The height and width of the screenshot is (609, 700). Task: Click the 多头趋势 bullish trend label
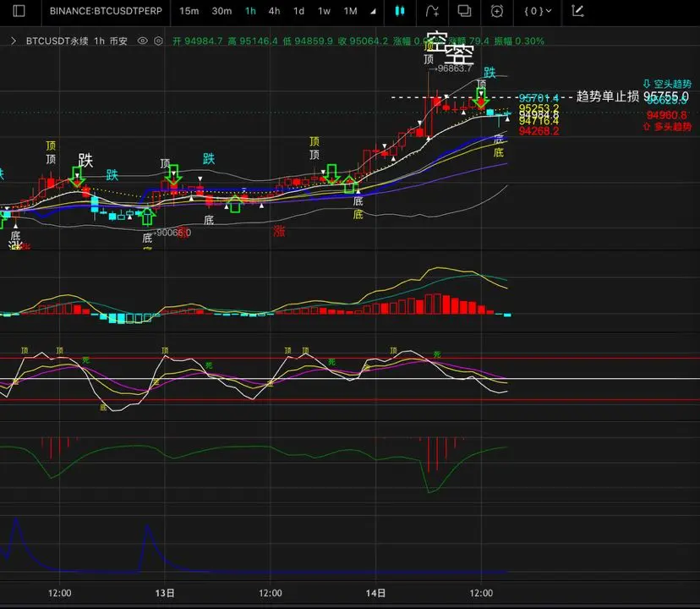pos(667,127)
